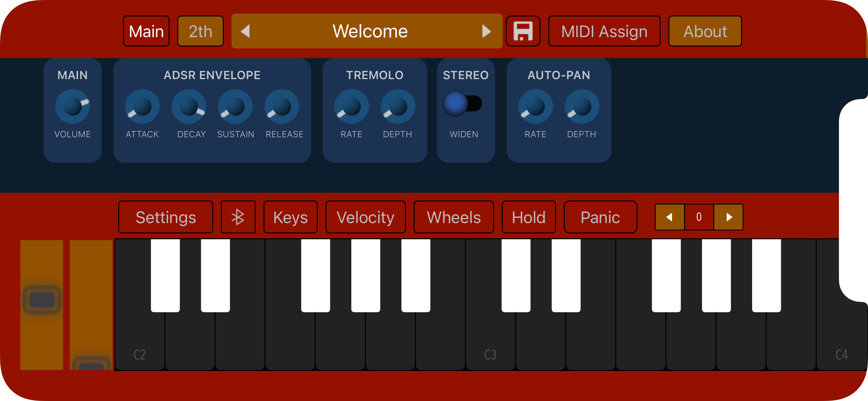Go to previous preset with left arrow

tap(246, 31)
